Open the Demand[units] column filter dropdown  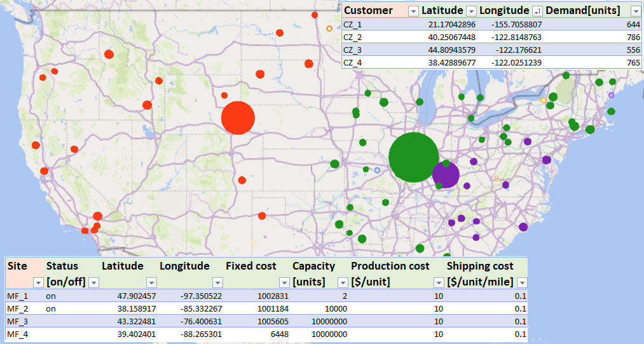click(635, 11)
